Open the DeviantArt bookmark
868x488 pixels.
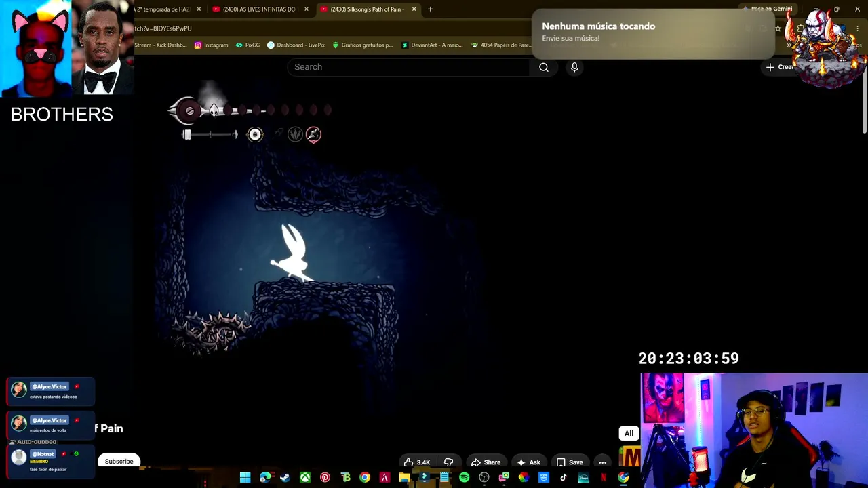click(x=432, y=45)
